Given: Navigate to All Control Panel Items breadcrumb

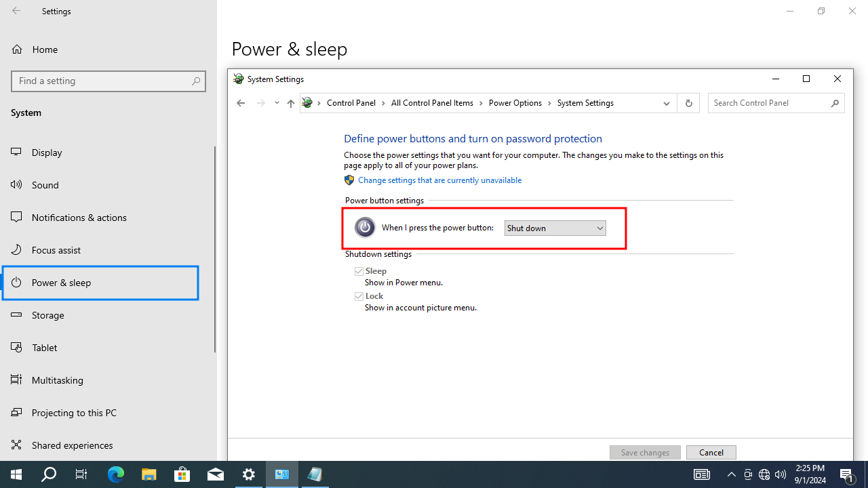Looking at the screenshot, I should tap(433, 103).
